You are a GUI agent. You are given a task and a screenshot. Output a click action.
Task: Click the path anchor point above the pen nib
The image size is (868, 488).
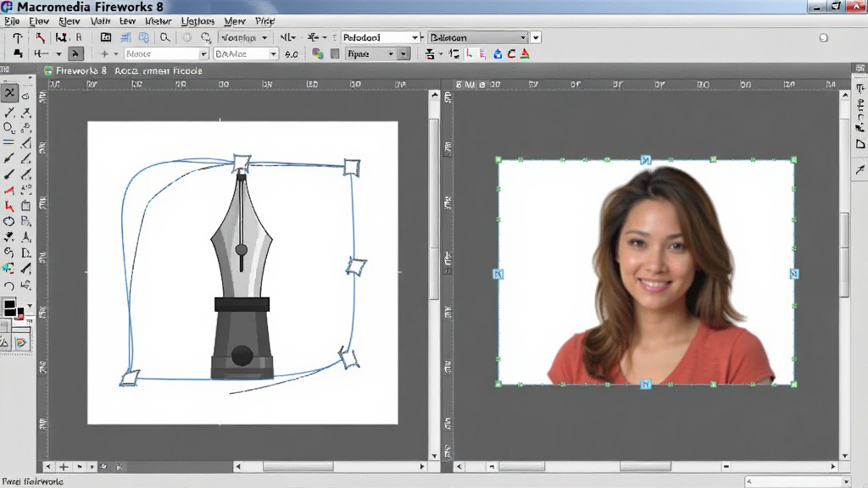coord(242,163)
